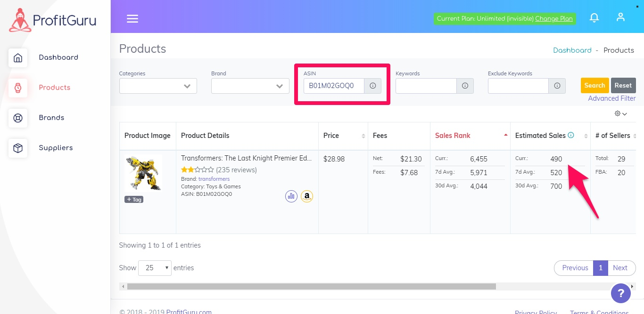Click the ASIN info icon
This screenshot has height=314, width=644.
[372, 86]
